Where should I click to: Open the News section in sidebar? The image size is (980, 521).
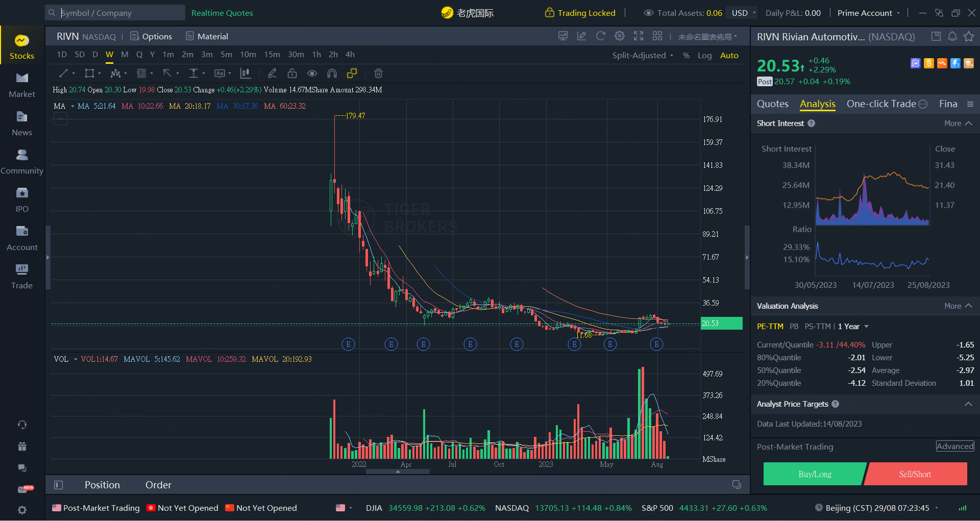(x=22, y=123)
